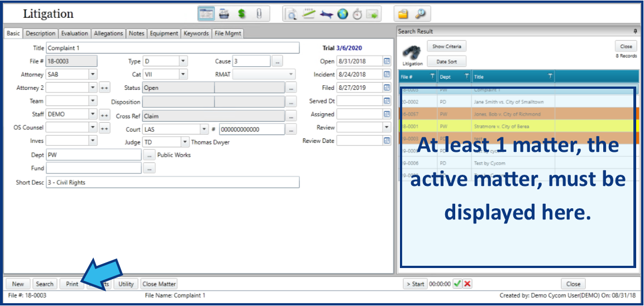Click the red X next to timer
644x306 pixels.
tap(467, 284)
